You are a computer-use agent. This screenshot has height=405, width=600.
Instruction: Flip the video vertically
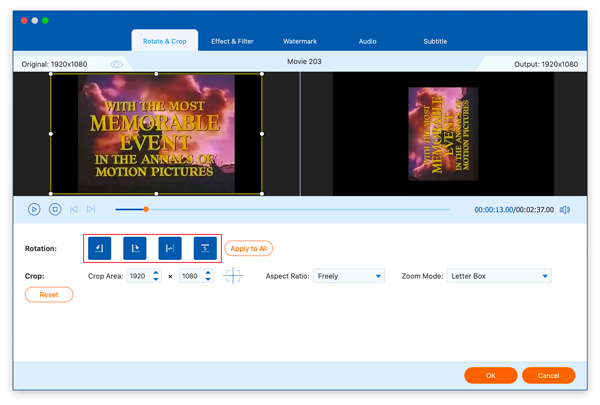pyautogui.click(x=205, y=248)
